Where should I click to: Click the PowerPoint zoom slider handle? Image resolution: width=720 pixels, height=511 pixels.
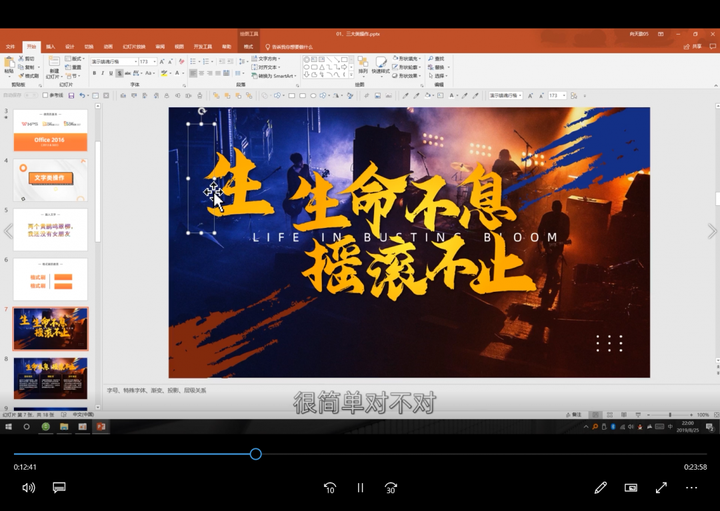[670, 415]
